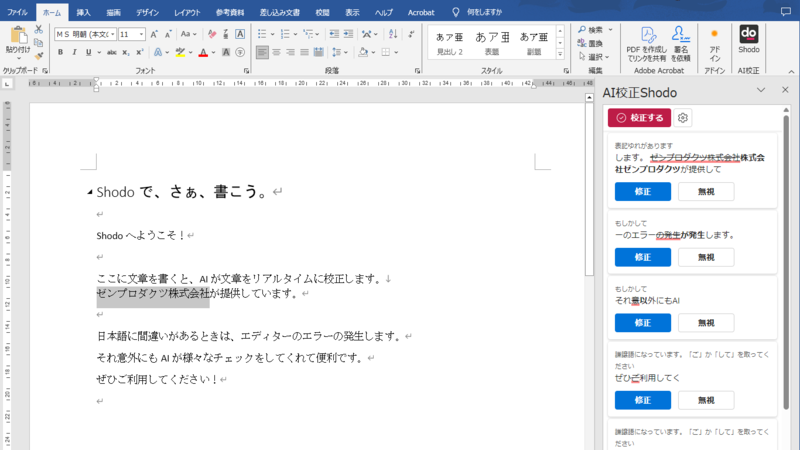Decrease font size with the smaller A icon

pos(168,34)
